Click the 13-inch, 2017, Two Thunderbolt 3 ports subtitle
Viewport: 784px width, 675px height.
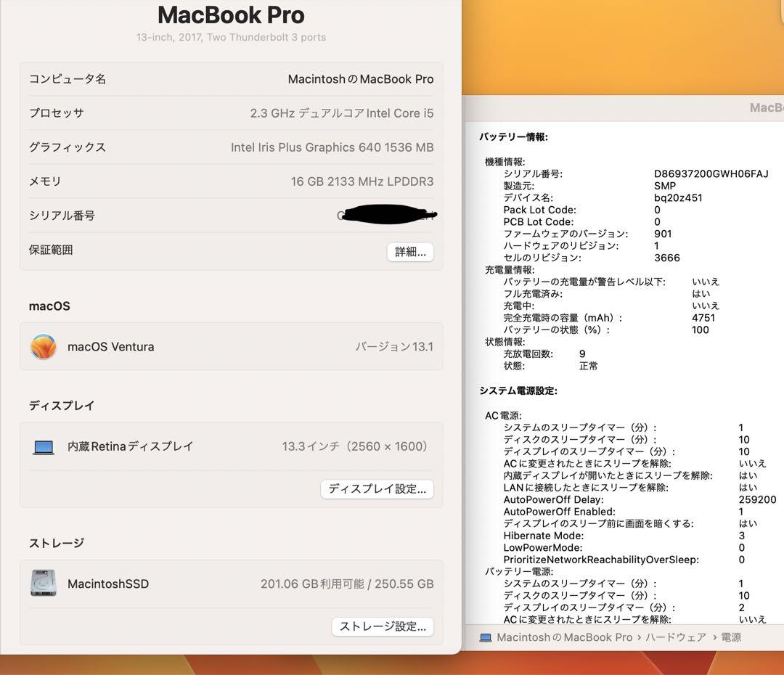(231, 37)
